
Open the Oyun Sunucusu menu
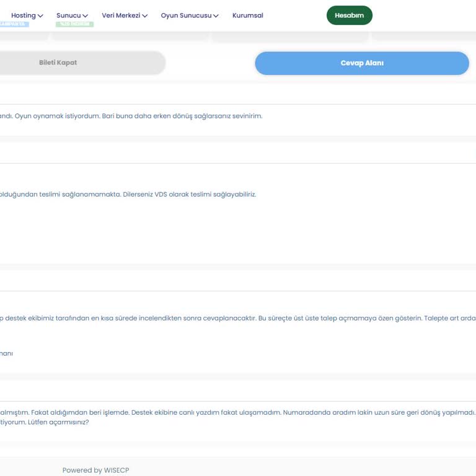pos(186,15)
